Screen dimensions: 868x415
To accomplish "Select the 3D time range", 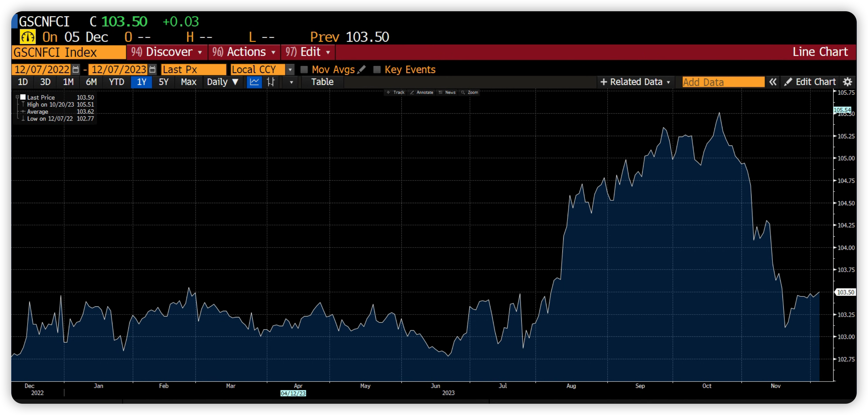I will coord(45,82).
